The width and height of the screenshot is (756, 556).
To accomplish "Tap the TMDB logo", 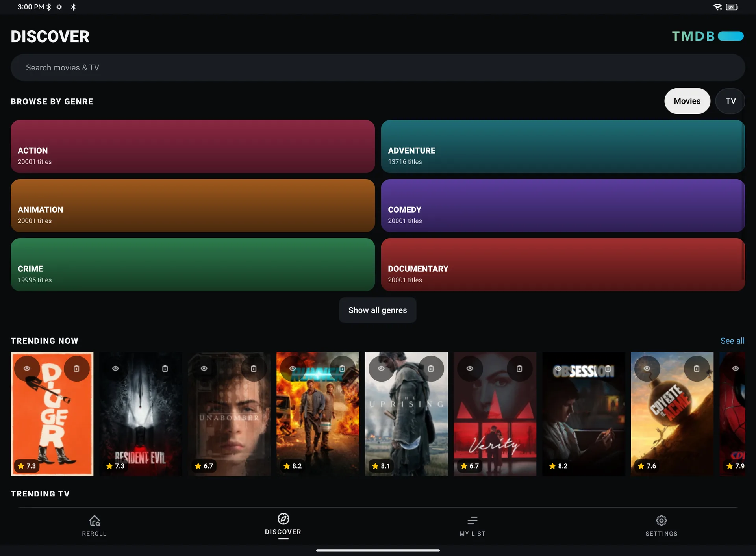I will (708, 36).
